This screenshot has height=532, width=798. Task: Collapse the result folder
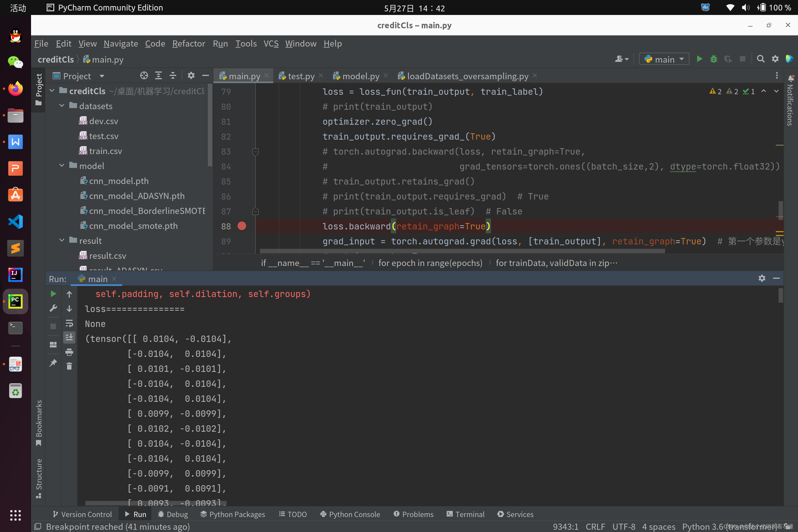pos(62,240)
